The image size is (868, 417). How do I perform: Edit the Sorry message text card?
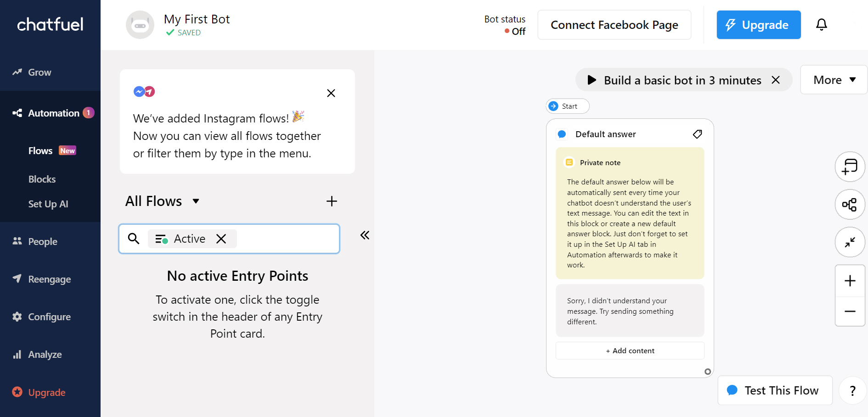(630, 311)
